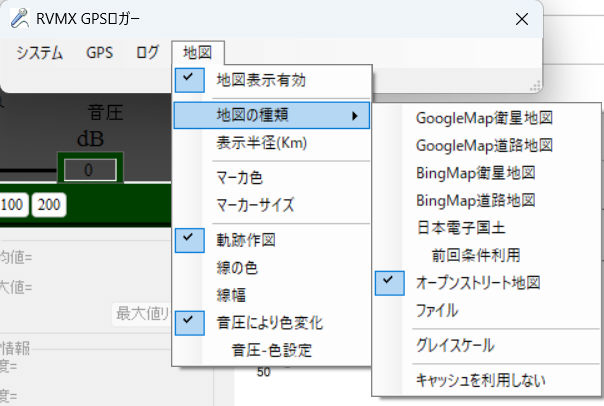Open the ログ menu

click(x=146, y=53)
